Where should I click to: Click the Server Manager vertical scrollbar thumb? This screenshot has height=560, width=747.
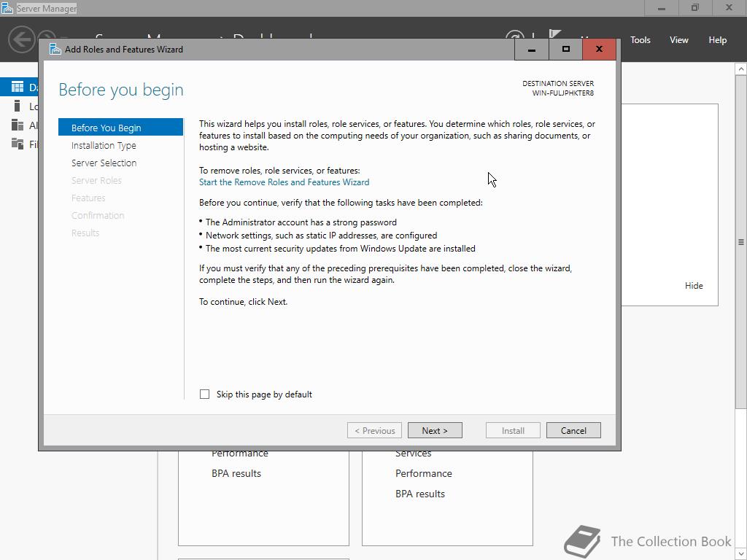(741, 242)
